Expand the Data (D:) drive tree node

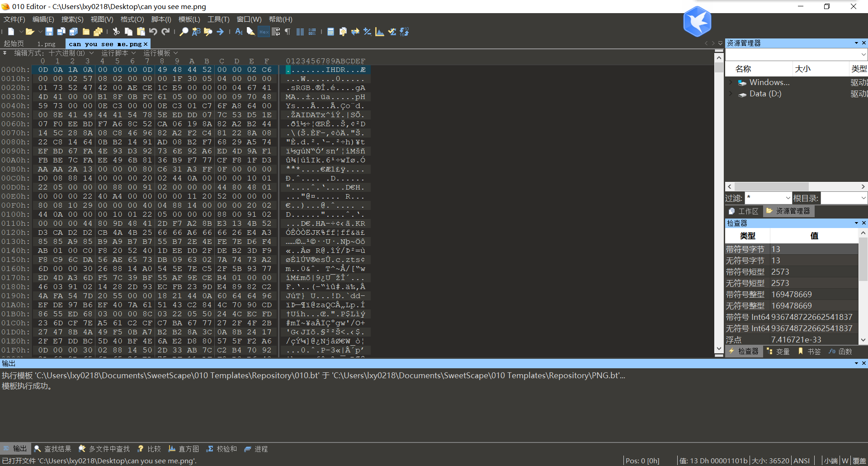click(x=731, y=94)
